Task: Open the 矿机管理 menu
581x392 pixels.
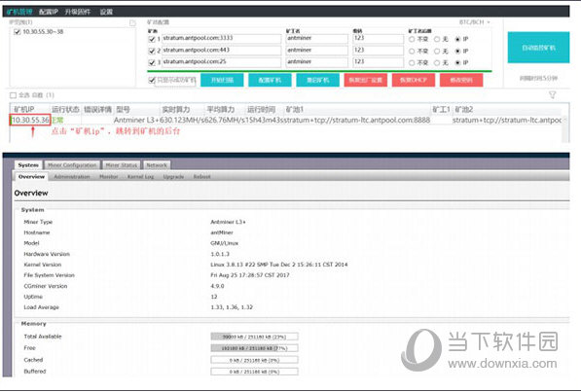Action: 19,12
